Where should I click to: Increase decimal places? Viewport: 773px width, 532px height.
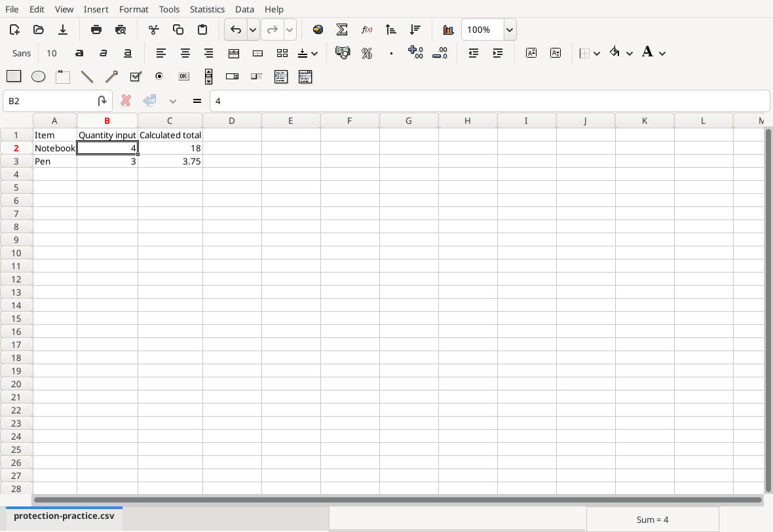415,53
